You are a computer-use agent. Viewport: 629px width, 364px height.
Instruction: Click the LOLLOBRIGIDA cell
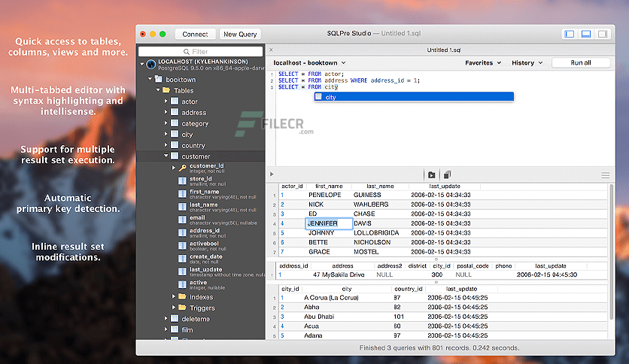[376, 232]
